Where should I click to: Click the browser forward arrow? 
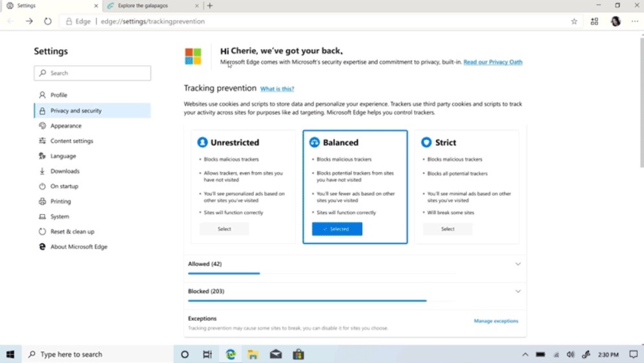point(29,21)
